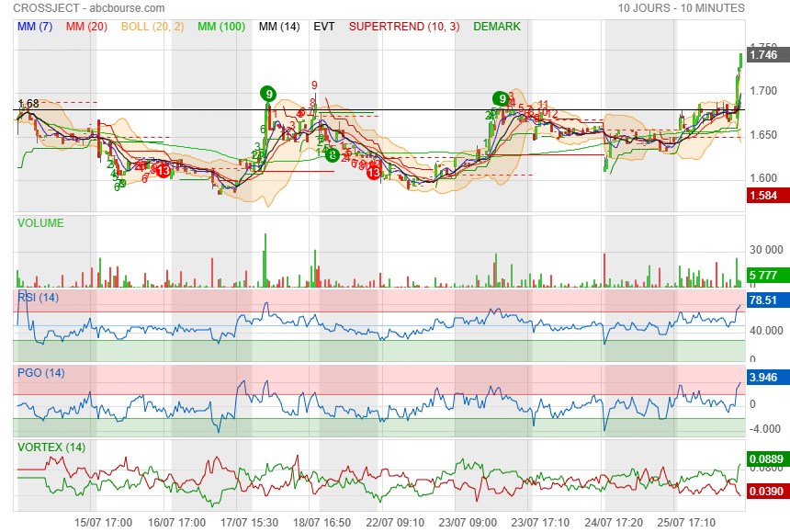Click the 1.68 horizontal level label
This screenshot has width=790, height=532.
[28, 103]
